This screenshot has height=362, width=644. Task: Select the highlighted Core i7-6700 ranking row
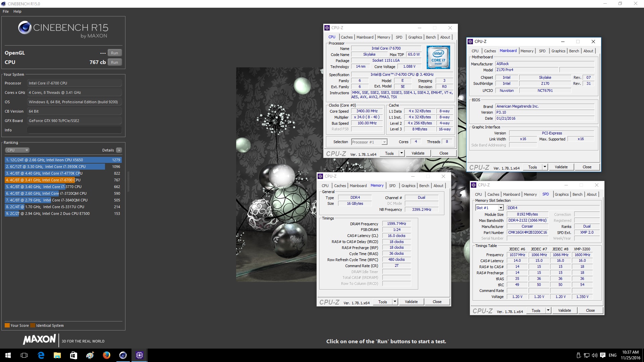(63, 180)
